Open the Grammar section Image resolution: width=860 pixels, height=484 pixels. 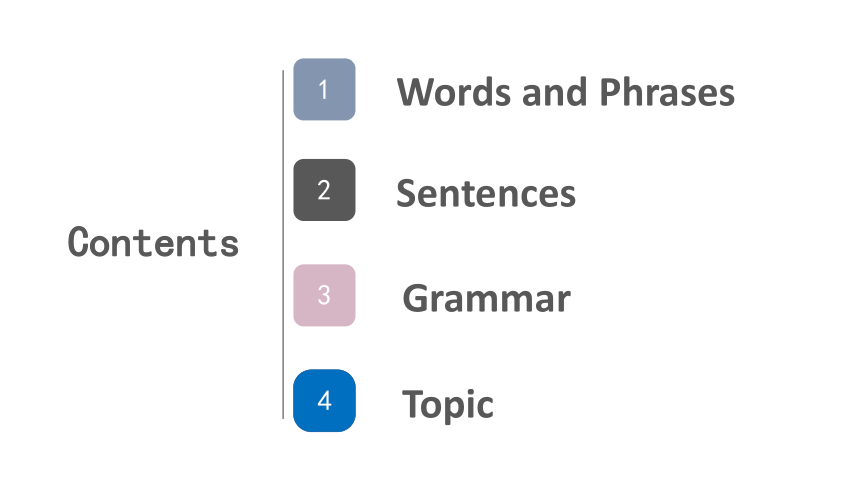click(486, 299)
